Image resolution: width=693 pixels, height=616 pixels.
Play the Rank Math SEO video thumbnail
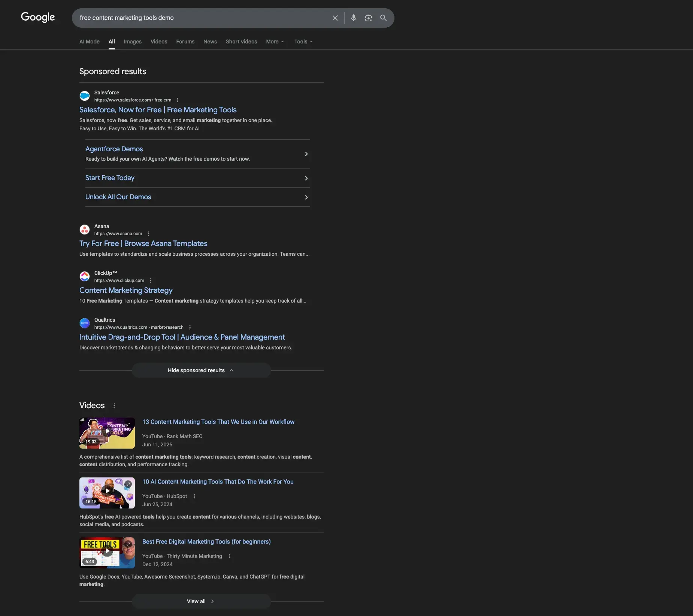click(x=107, y=433)
